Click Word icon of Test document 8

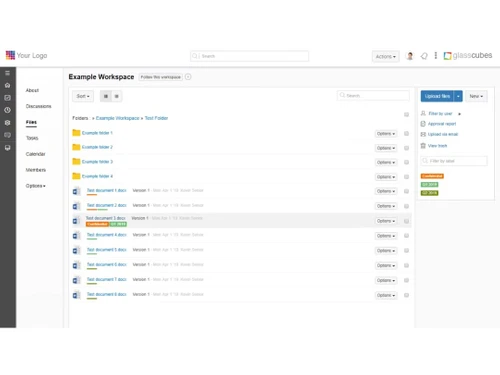(76, 295)
